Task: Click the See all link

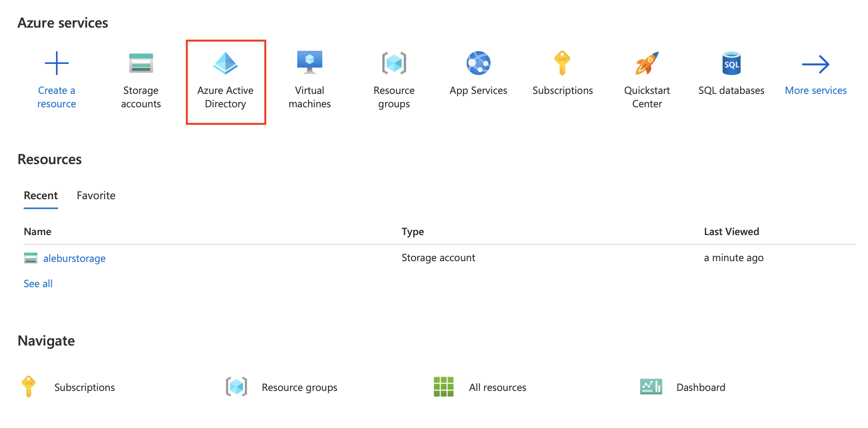Action: 38,284
